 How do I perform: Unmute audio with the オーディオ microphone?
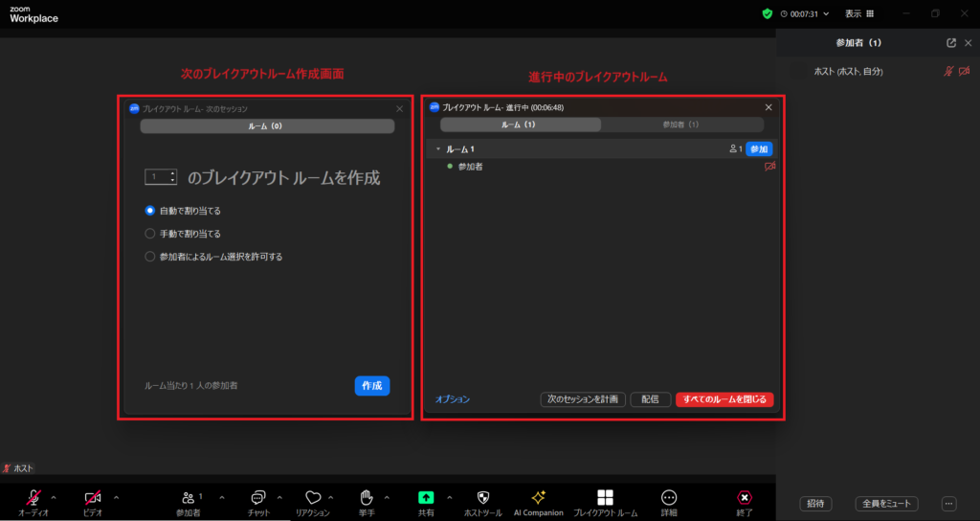(33, 497)
